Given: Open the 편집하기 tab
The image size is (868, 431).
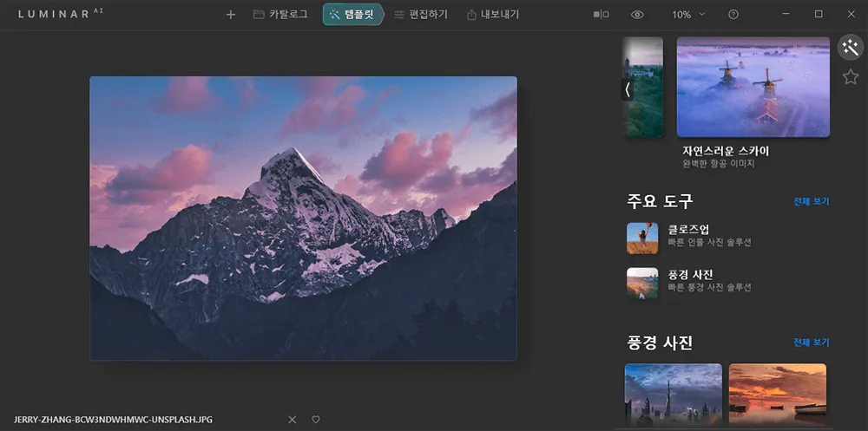Looking at the screenshot, I should [x=421, y=15].
